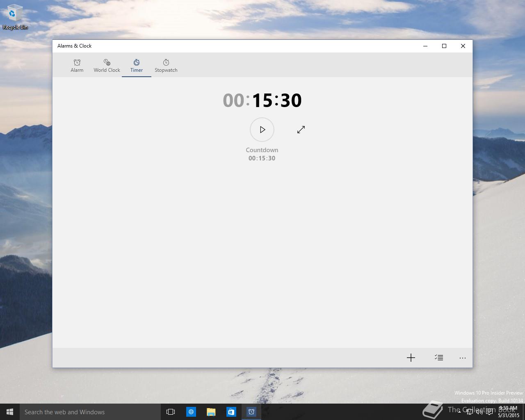Click the small 00:15:30 duration under Countdown

[262, 158]
